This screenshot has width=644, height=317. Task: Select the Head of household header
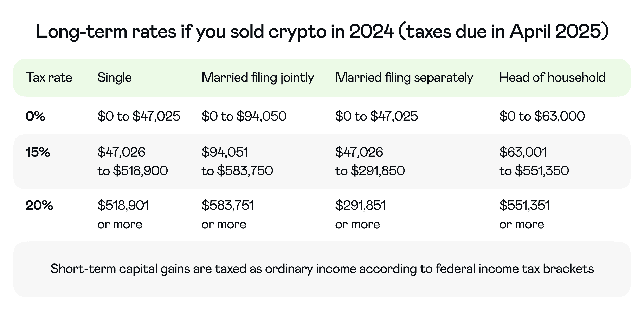(552, 78)
